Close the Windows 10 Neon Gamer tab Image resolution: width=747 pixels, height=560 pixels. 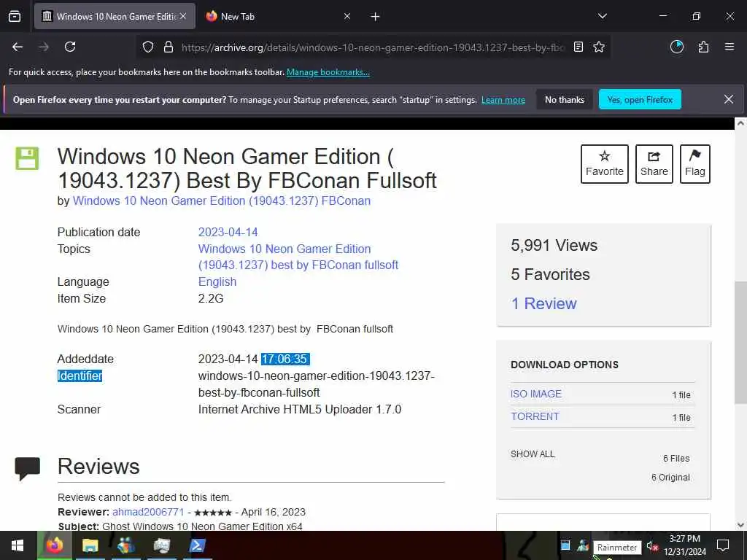(x=183, y=17)
